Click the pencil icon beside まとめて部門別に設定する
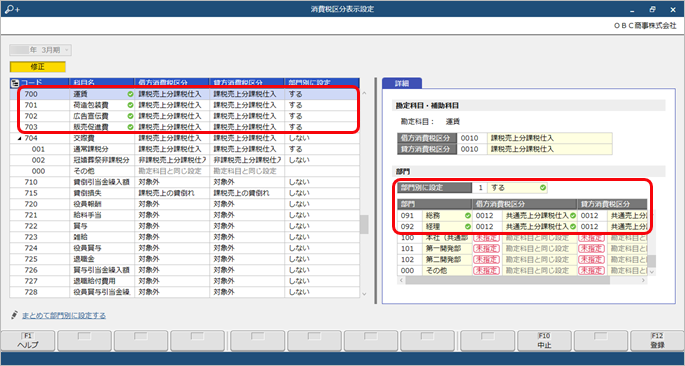 click(x=15, y=315)
